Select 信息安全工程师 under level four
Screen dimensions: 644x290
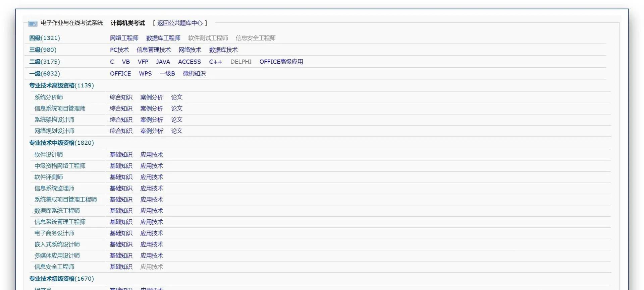pos(256,38)
